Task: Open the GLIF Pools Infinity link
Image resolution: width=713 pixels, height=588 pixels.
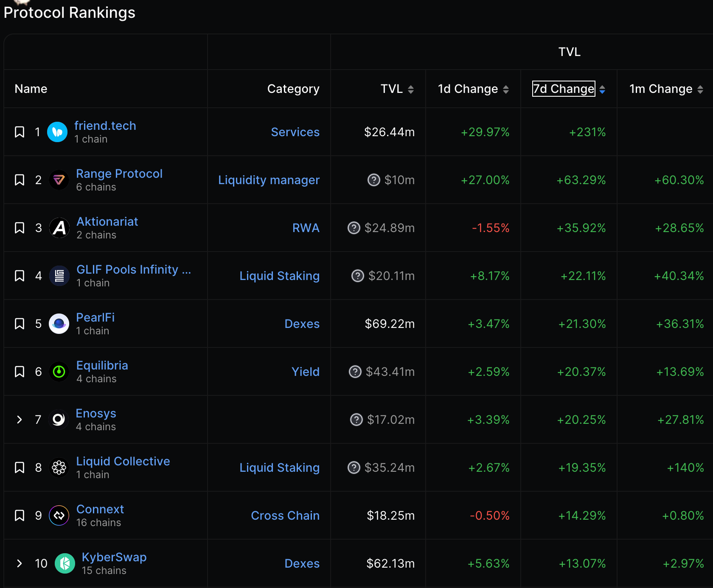Action: point(134,269)
